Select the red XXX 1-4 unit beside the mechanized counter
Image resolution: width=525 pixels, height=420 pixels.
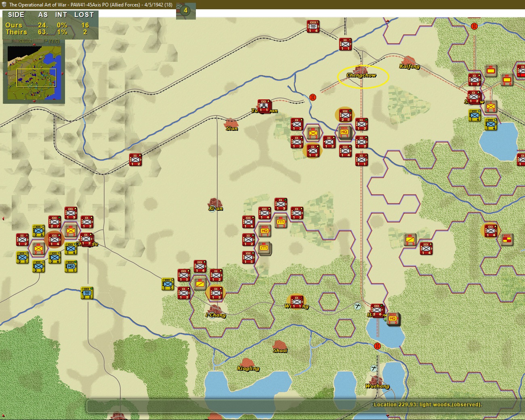click(426, 248)
